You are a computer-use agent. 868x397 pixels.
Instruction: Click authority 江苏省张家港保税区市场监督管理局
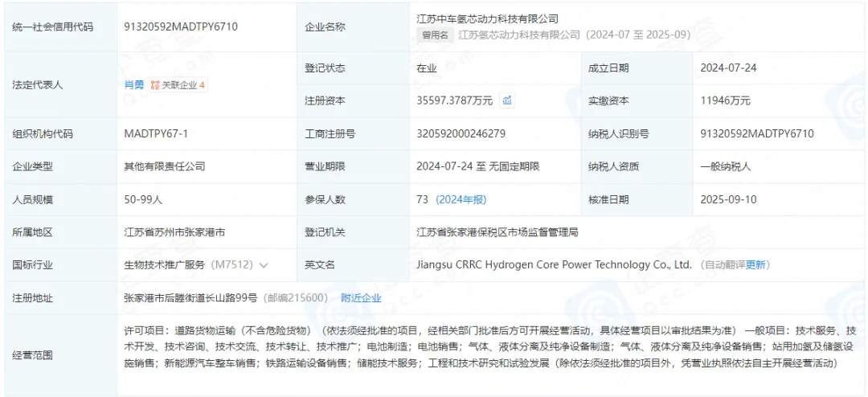pyautogui.click(x=497, y=232)
